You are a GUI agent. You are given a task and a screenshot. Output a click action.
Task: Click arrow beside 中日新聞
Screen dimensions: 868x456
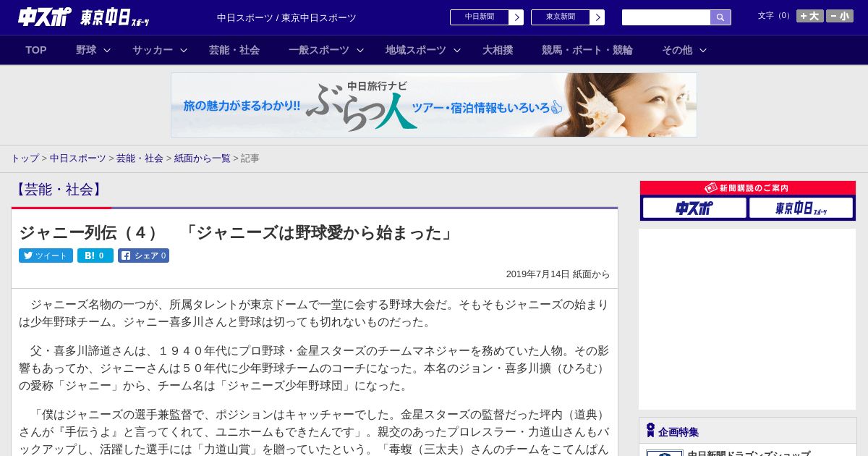516,17
